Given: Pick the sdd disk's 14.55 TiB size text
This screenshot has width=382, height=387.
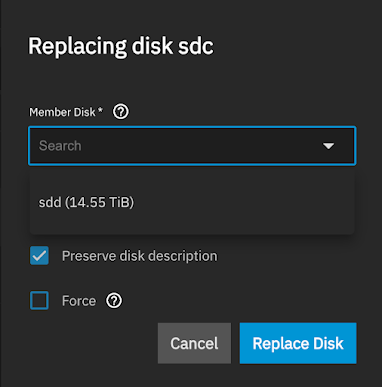Looking at the screenshot, I should [99, 202].
